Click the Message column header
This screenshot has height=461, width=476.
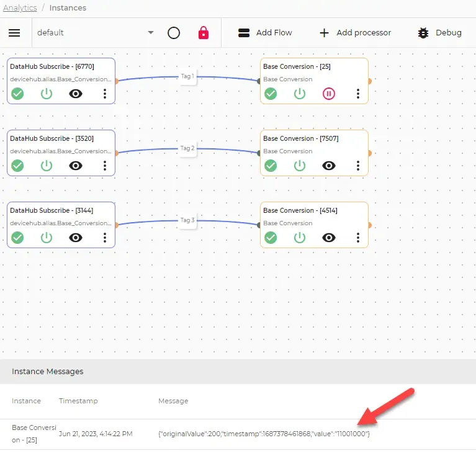point(173,401)
